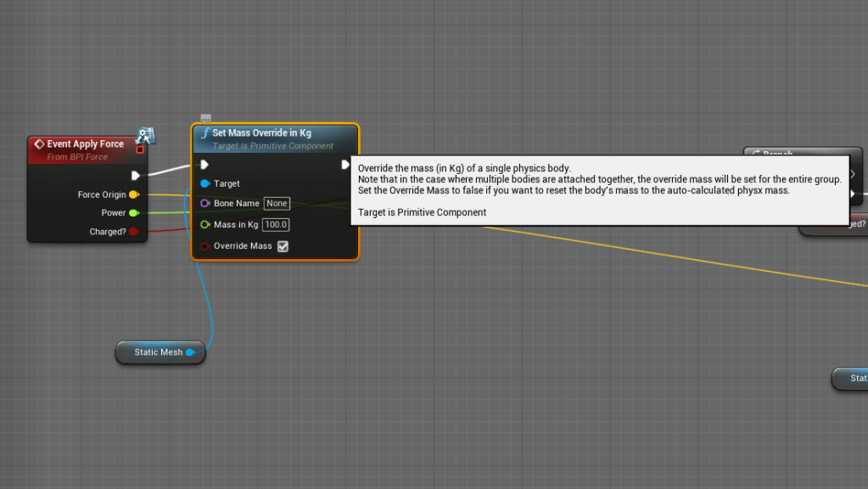This screenshot has height=489, width=868.
Task: Select the yellow Force Origin output pin
Action: click(134, 194)
